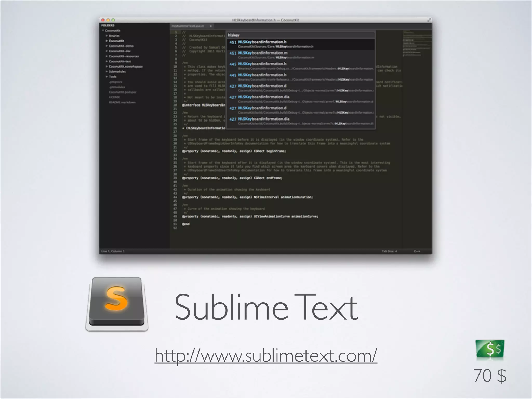Open the Tab Size: 4 status menu
Image resolution: width=532 pixels, height=399 pixels.
(x=389, y=251)
